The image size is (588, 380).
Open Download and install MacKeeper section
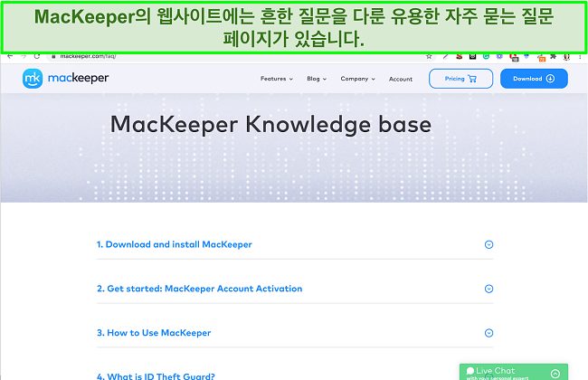point(175,244)
